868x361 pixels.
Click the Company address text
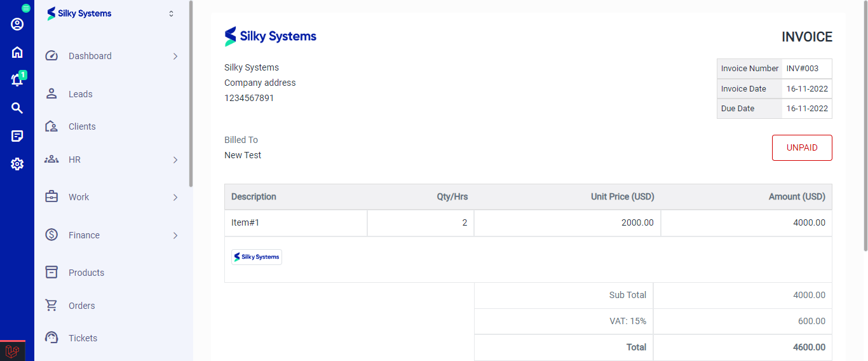tap(260, 83)
